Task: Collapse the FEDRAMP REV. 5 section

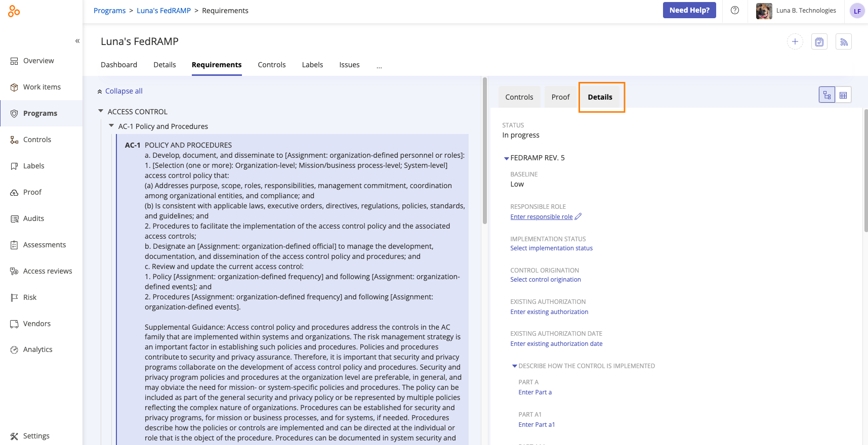Action: tap(506, 158)
